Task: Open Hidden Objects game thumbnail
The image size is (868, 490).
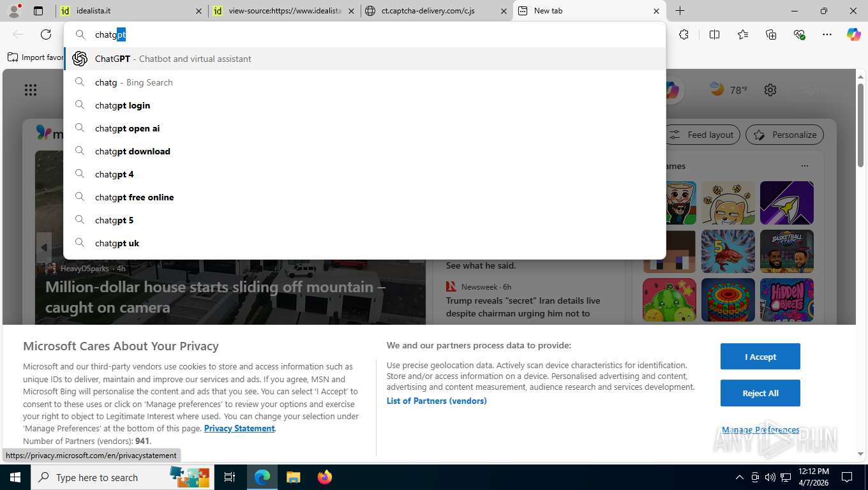Action: pyautogui.click(x=786, y=300)
